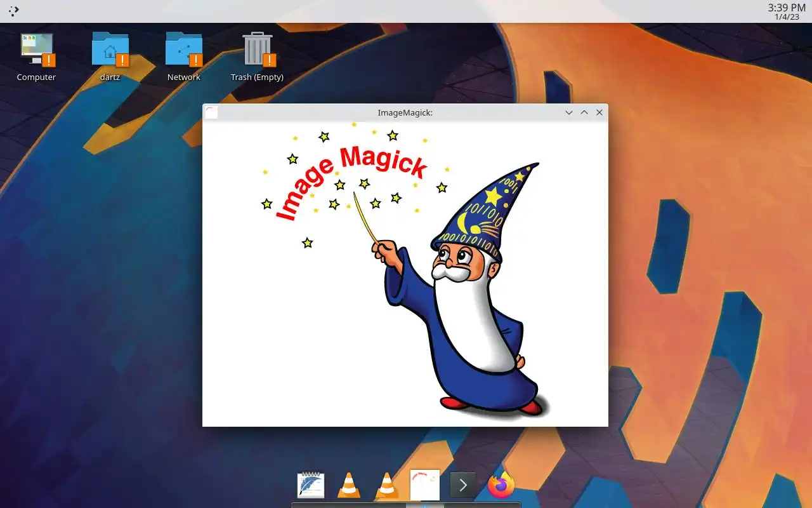The height and width of the screenshot is (508, 812).
Task: Launch VLC cone beside the feather notepad icon
Action: click(x=349, y=485)
